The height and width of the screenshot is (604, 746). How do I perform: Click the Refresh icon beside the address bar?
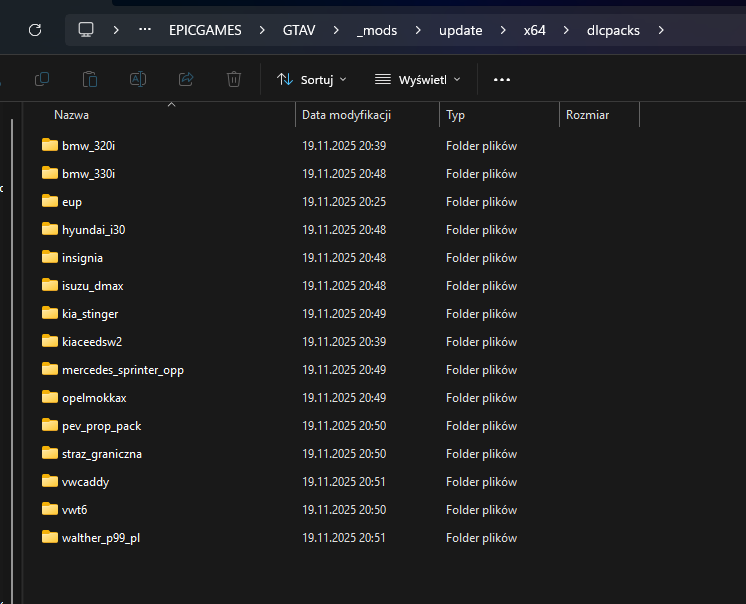(x=35, y=30)
